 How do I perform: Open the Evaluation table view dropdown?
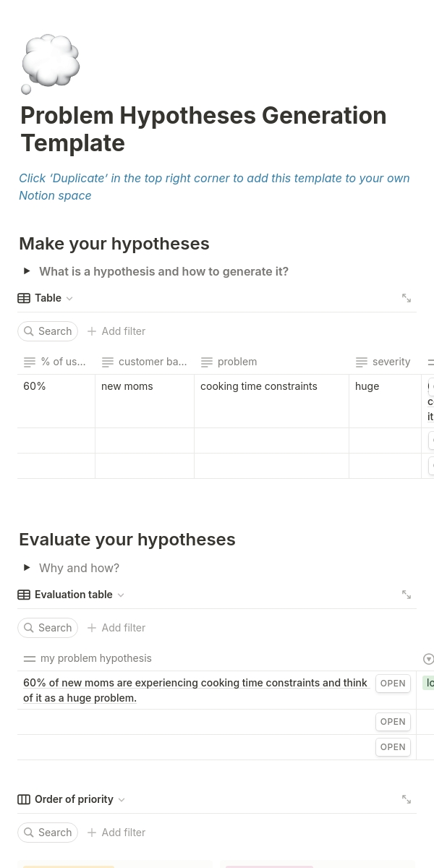121,595
